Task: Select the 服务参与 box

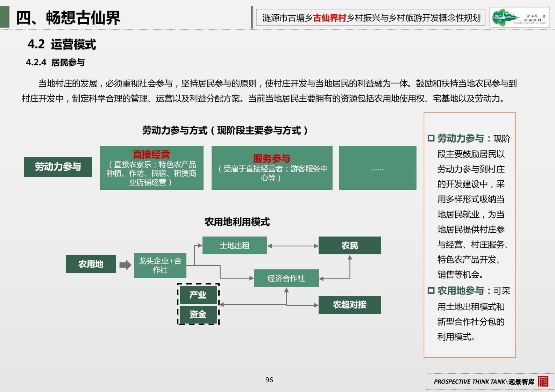Action: 272,168
